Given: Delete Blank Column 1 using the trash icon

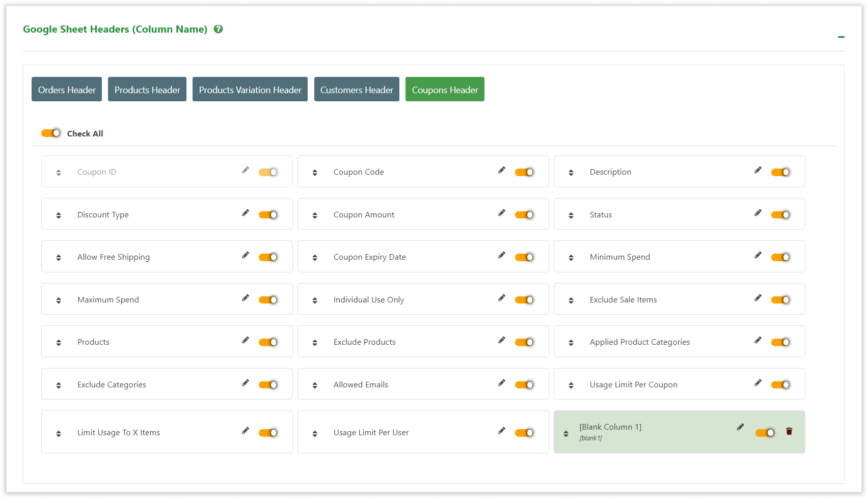Looking at the screenshot, I should click(789, 431).
